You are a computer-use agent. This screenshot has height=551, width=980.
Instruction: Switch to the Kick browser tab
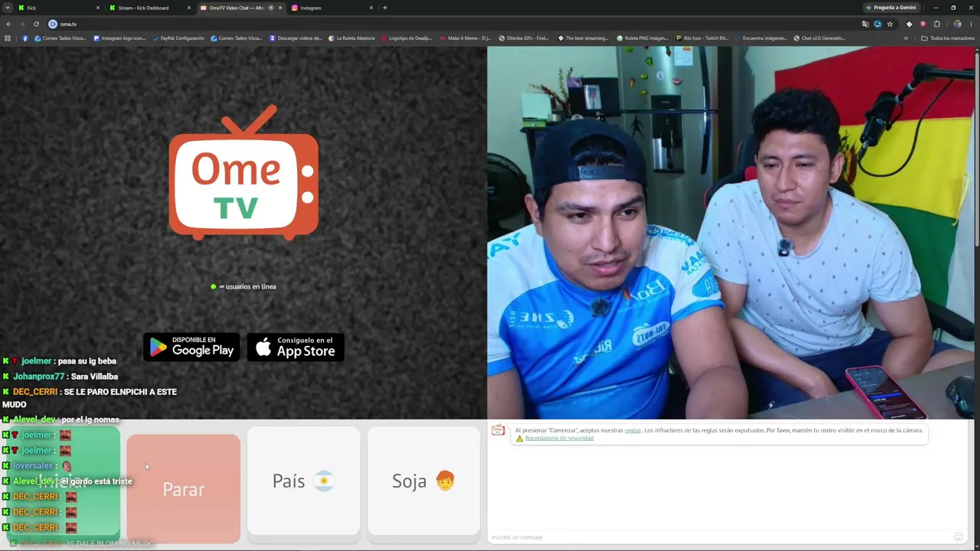click(x=58, y=8)
